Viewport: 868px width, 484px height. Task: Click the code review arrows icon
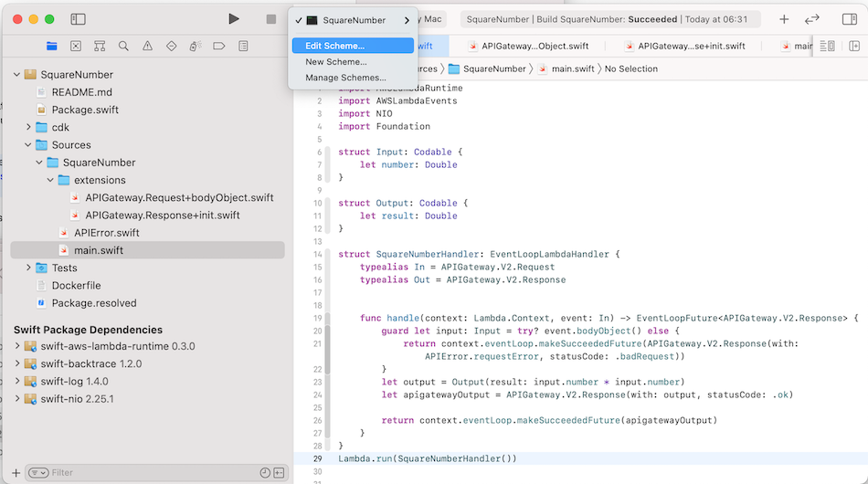[812, 19]
